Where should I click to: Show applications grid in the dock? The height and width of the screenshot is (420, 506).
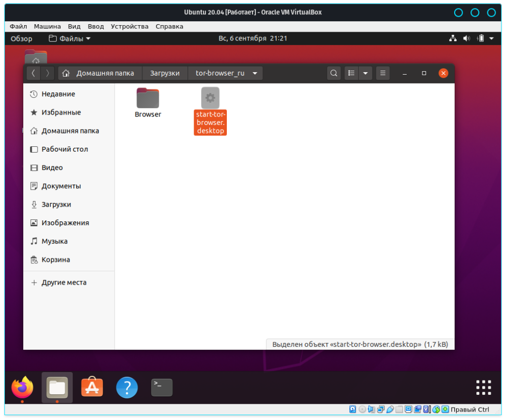tap(483, 387)
